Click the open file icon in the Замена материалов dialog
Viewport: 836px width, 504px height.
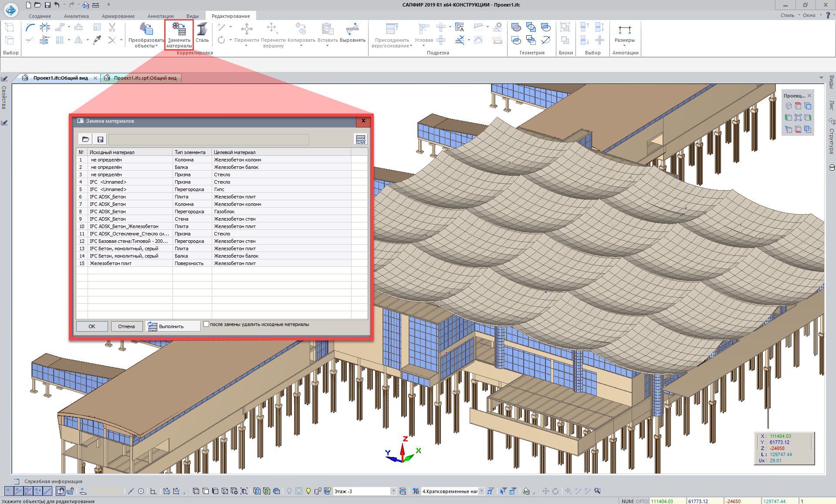pyautogui.click(x=86, y=139)
